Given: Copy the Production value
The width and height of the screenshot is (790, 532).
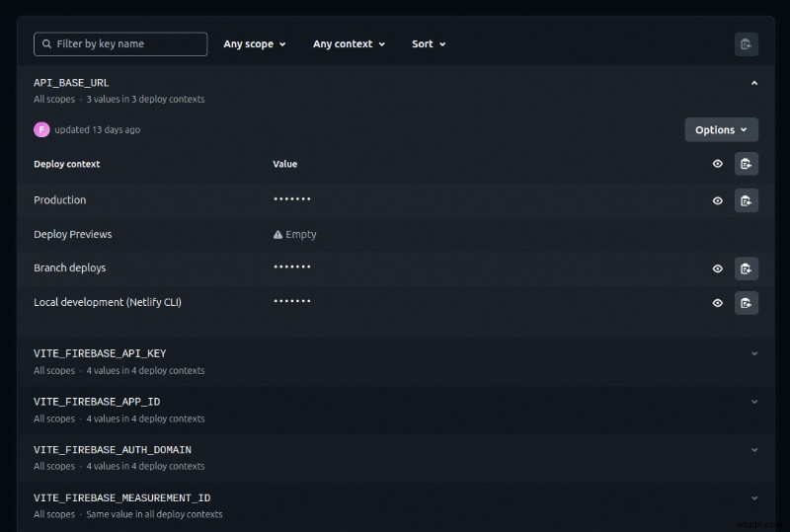Looking at the screenshot, I should (x=747, y=200).
